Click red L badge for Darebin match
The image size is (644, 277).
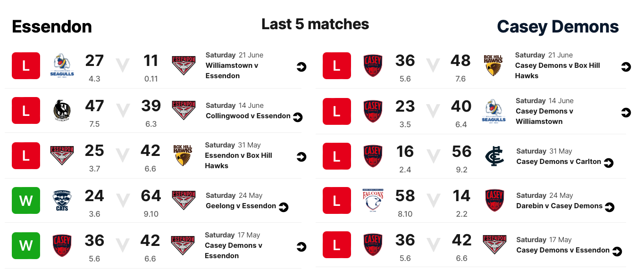pyautogui.click(x=336, y=201)
